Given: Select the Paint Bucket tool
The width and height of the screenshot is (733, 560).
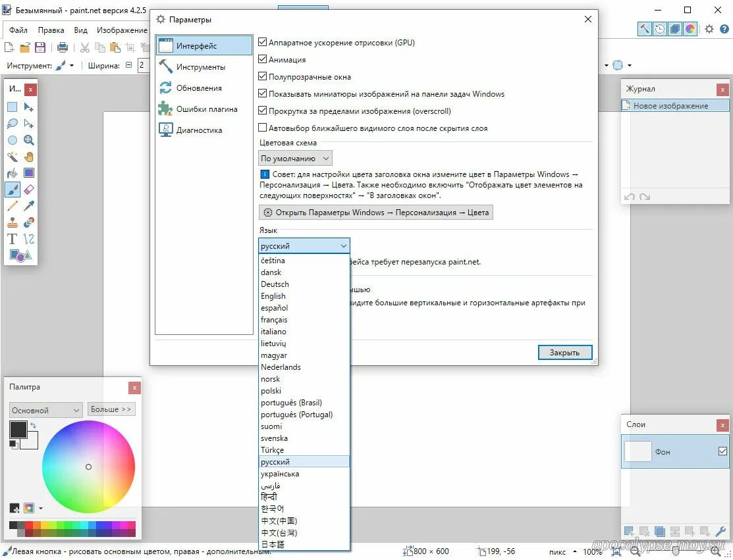Looking at the screenshot, I should 12,173.
